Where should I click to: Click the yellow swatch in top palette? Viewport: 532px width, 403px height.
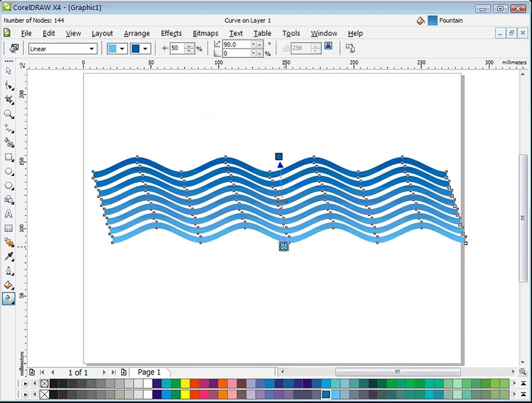(x=185, y=383)
